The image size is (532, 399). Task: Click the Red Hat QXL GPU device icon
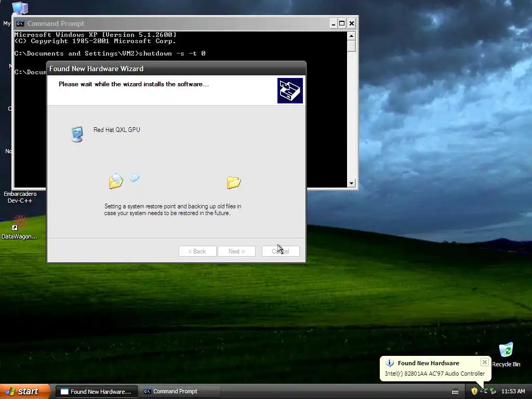coord(77,134)
